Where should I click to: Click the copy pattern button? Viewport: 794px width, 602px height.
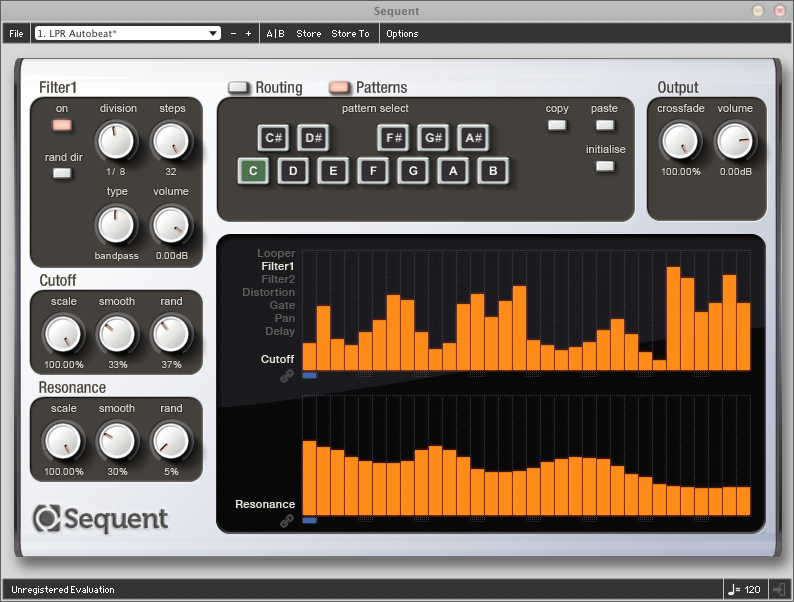[x=557, y=125]
